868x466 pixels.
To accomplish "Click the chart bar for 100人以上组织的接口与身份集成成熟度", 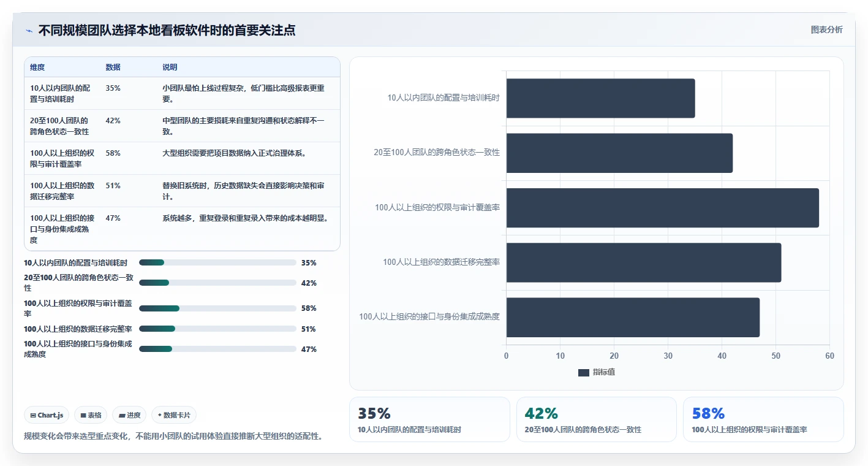I will pyautogui.click(x=633, y=317).
